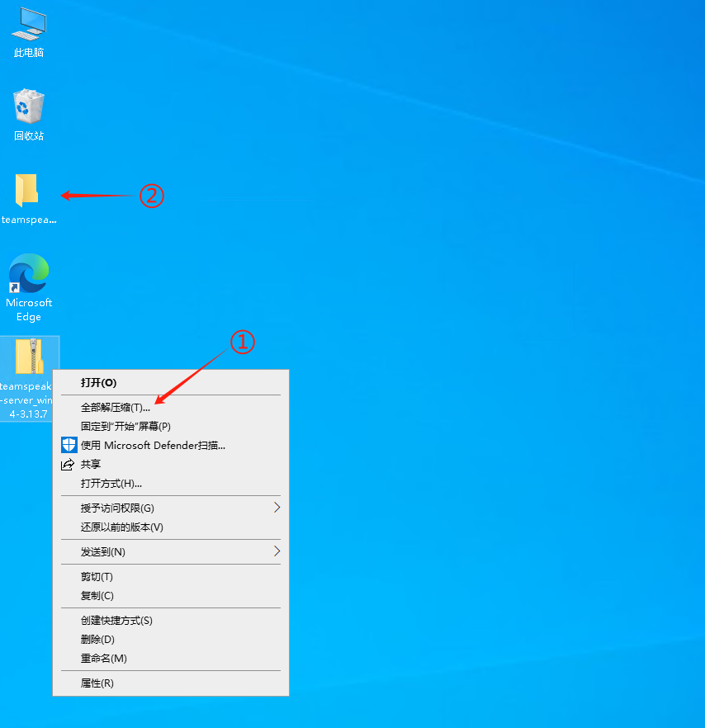The image size is (705, 728).
Task: Click the zip file's 4-3.13.7 label text
Action: point(28,414)
